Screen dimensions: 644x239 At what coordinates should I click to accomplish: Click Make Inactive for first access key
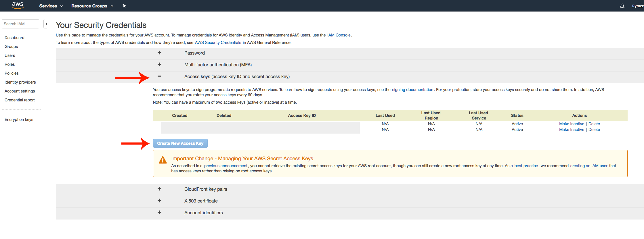pos(572,124)
